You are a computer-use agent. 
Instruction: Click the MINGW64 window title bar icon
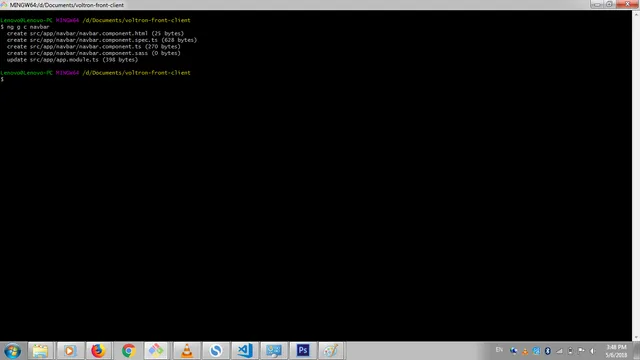(x=4, y=5)
